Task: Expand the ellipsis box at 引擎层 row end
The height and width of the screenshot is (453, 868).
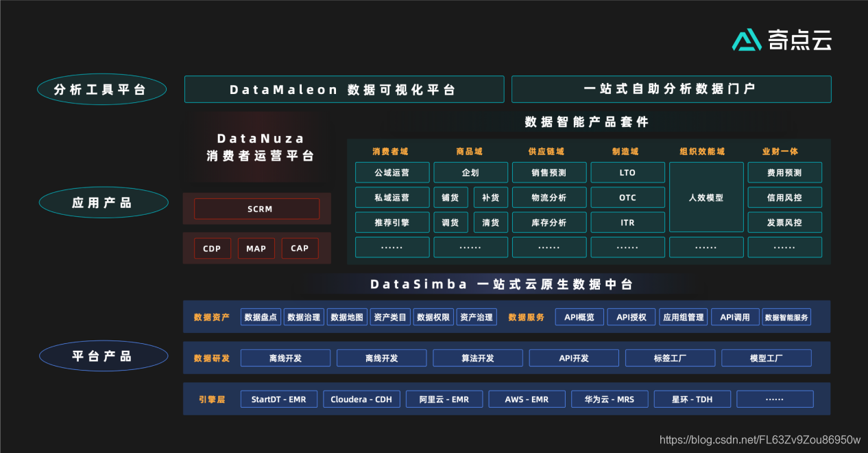Action: coord(775,399)
